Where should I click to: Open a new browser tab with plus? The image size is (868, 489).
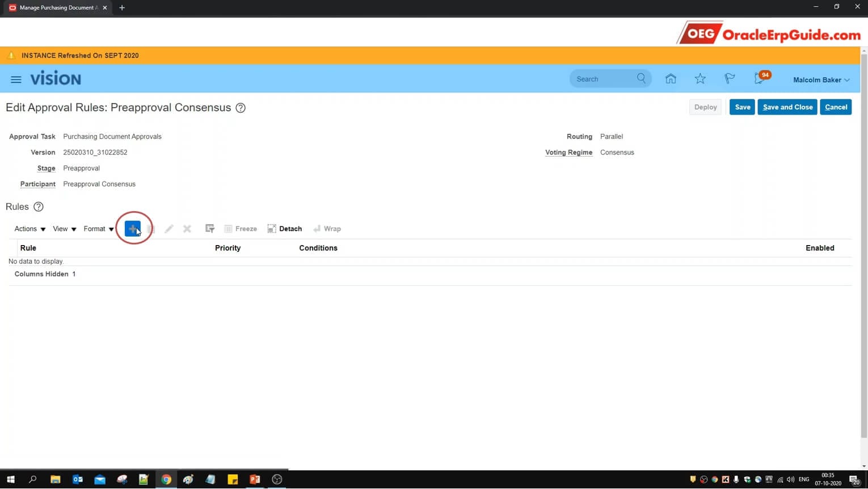pyautogui.click(x=122, y=8)
